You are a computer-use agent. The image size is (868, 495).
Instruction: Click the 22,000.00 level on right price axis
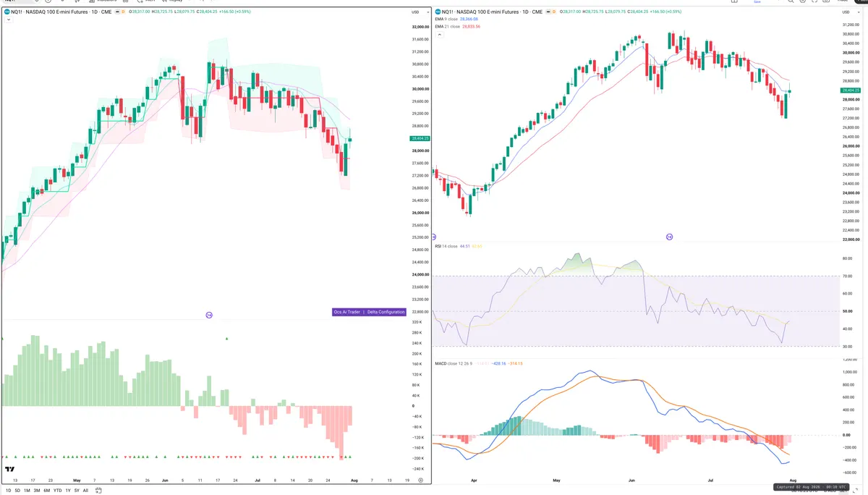coord(851,240)
